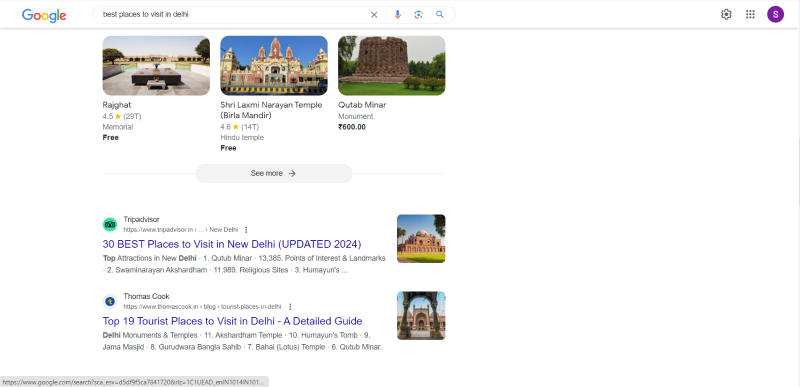Select the Qutab Minar title text
The height and width of the screenshot is (387, 800).
click(362, 105)
